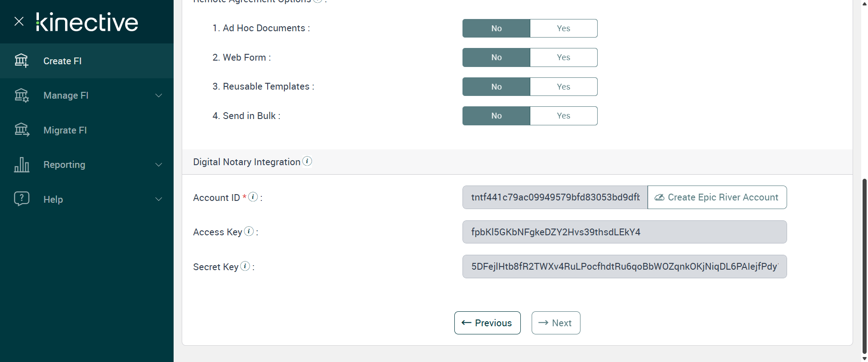868x362 pixels.
Task: Go back with the Previous button
Action: point(487,323)
